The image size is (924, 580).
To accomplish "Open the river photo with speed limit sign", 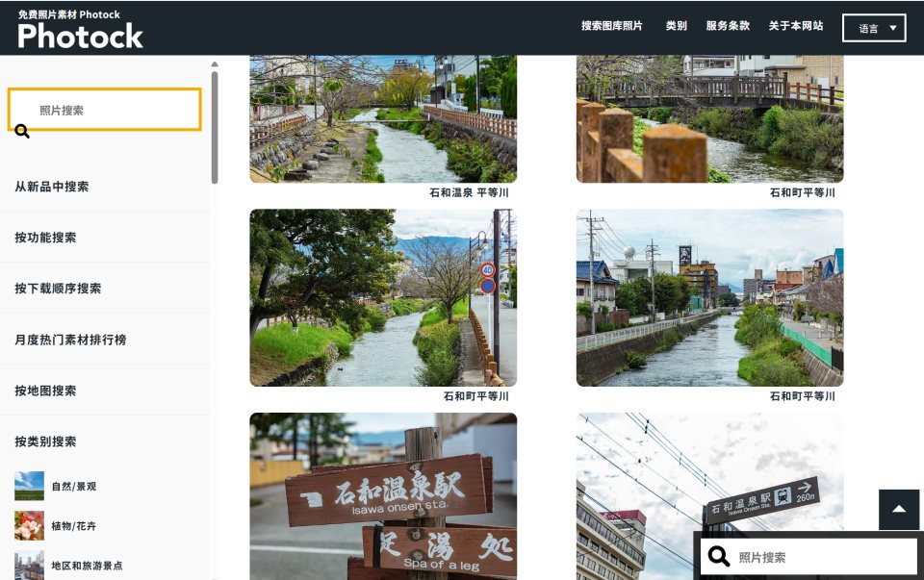I will 382,297.
